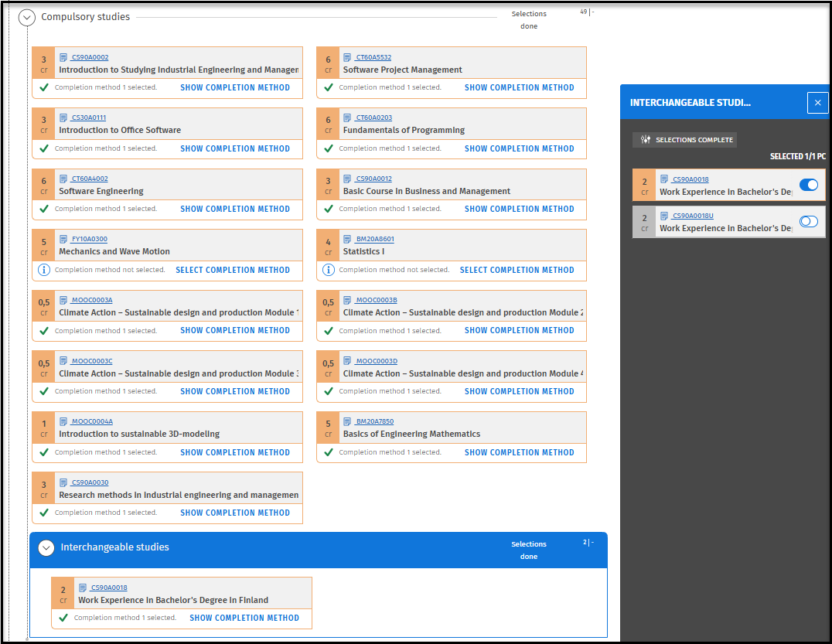Show completion method for Fundamentals of Programming
This screenshot has height=644, width=832.
tap(519, 148)
